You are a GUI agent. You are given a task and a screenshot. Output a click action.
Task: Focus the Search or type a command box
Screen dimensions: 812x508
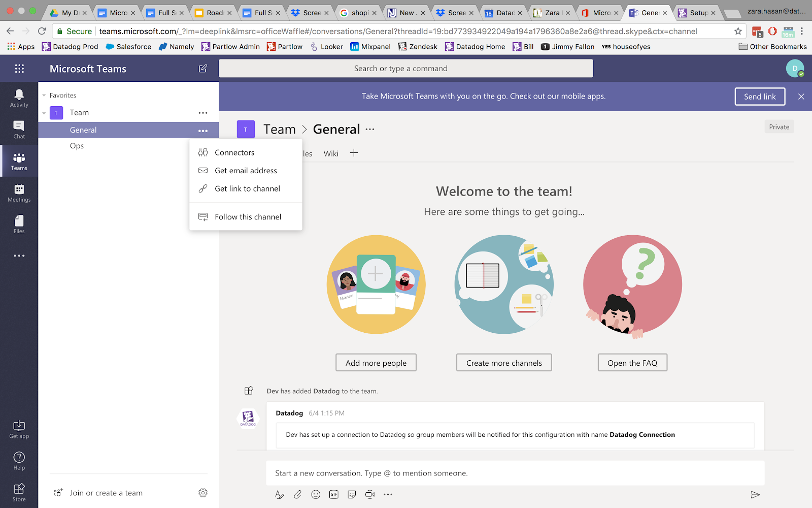click(406, 69)
